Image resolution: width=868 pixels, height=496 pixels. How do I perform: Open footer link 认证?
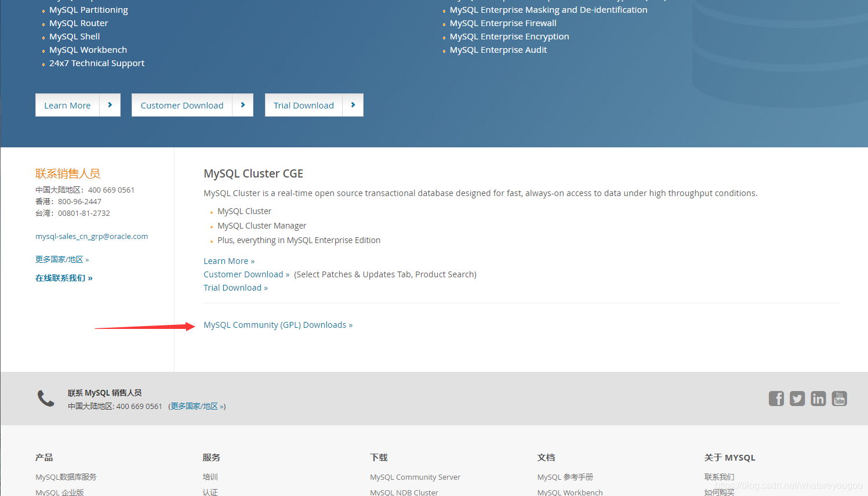(210, 492)
